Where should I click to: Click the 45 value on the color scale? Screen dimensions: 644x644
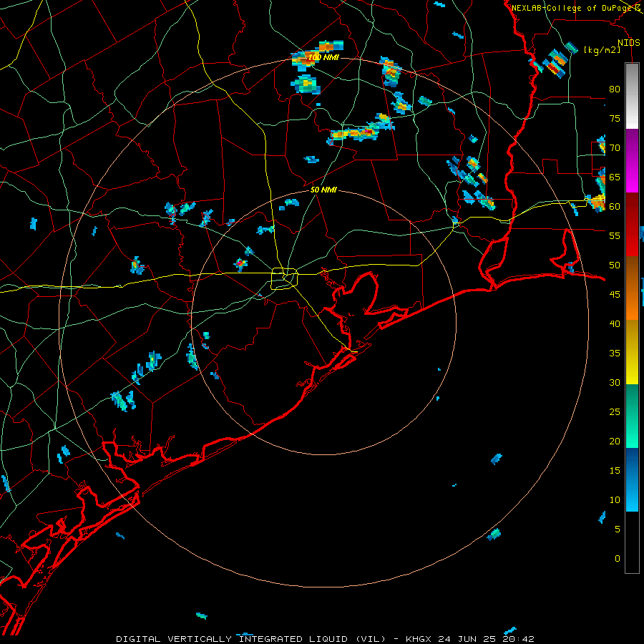point(615,295)
